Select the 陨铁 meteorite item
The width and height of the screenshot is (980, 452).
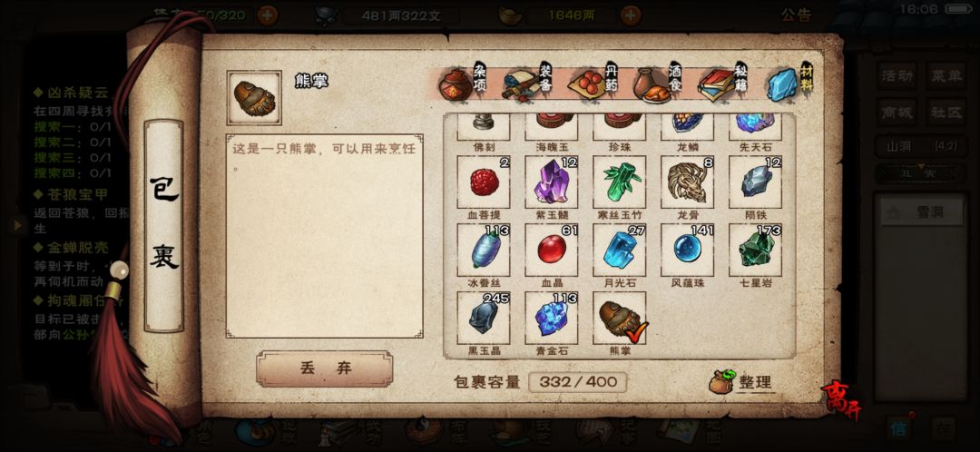(756, 182)
